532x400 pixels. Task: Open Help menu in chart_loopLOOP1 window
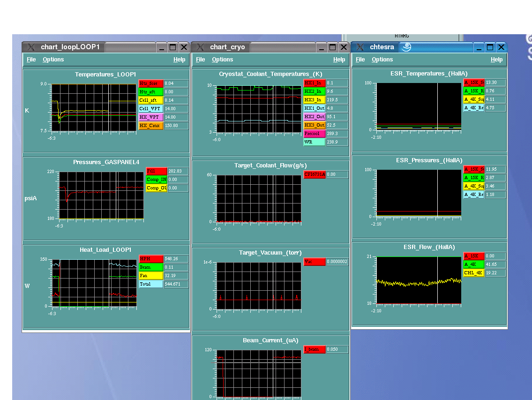179,60
